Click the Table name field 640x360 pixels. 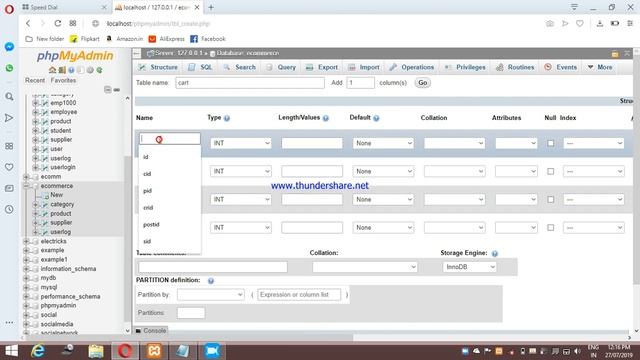click(250, 83)
